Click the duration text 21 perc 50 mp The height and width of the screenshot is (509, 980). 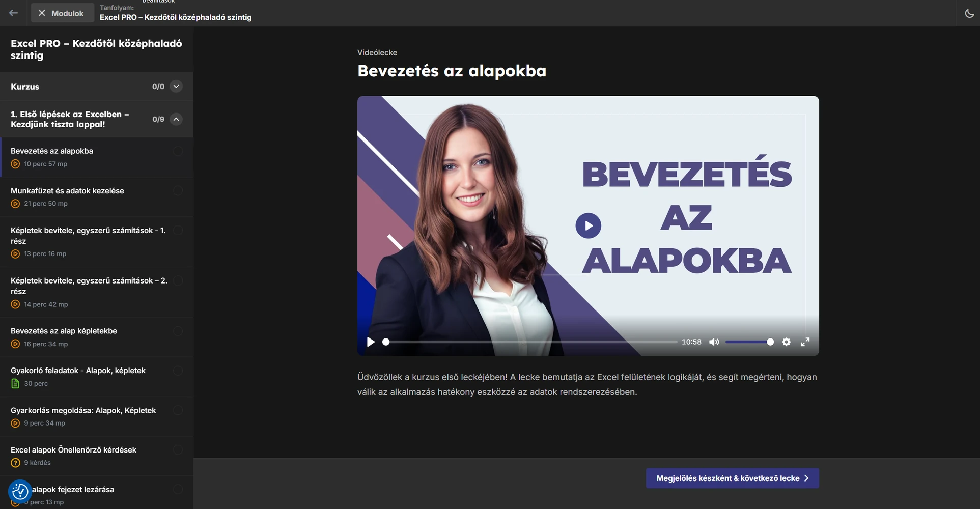point(46,204)
